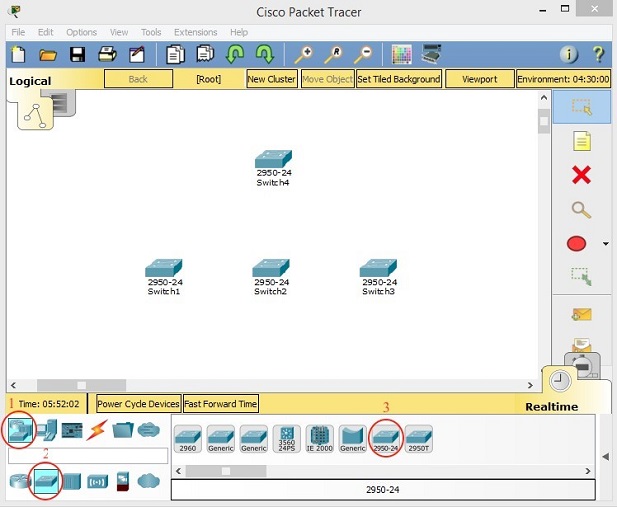617x507 pixels.
Task: Select Wireless Devices subcategory
Action: click(97, 482)
